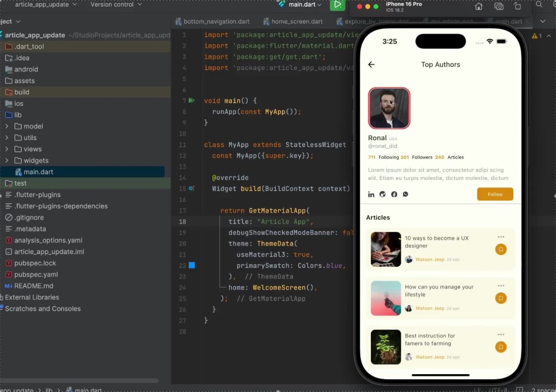Tap Watson Jeep on the farming article
Image resolution: width=556 pixels, height=392 pixels.
pyautogui.click(x=430, y=357)
